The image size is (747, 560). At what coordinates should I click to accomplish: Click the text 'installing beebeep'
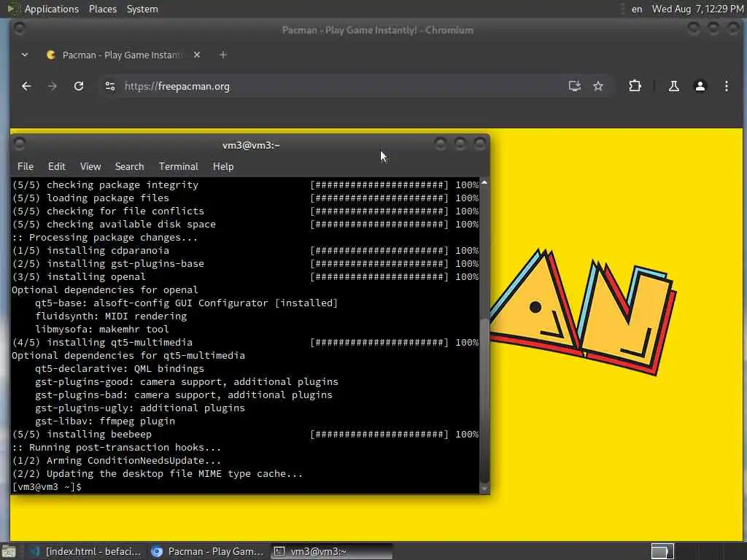point(99,435)
